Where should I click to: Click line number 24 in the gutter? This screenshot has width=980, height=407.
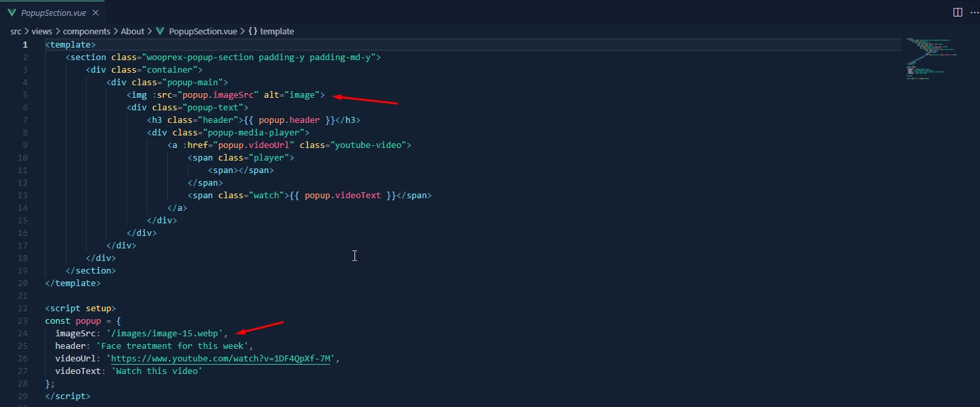(23, 333)
